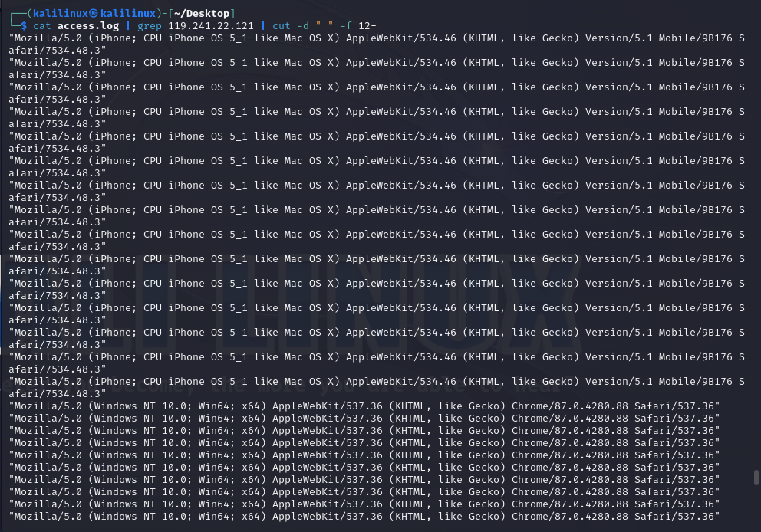Click the word grep in the command
761x532 pixels.
coord(149,26)
